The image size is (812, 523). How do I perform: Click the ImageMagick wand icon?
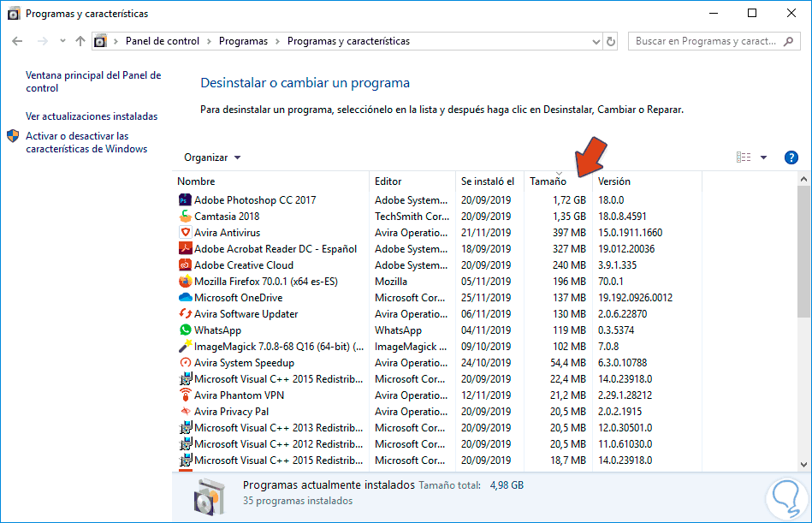click(185, 346)
